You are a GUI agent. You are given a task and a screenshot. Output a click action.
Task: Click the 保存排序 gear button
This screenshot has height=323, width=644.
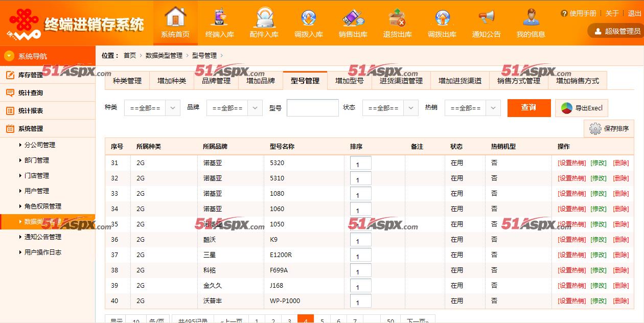609,129
